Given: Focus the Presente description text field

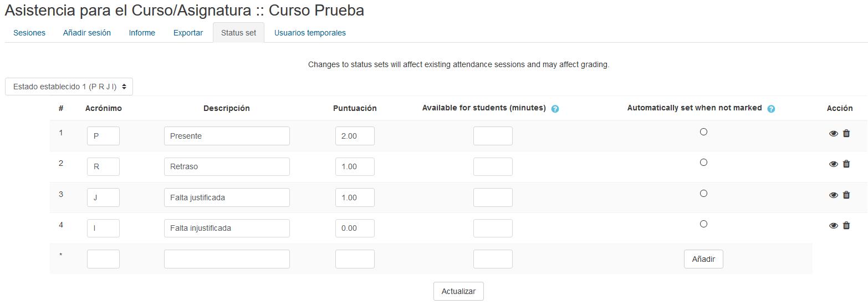Looking at the screenshot, I should coord(227,136).
